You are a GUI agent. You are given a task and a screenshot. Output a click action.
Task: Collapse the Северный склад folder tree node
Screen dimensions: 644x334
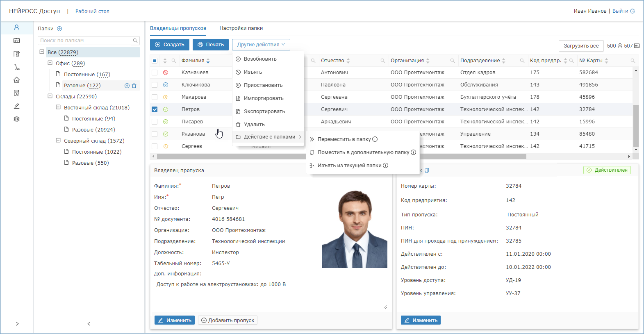tap(58, 141)
